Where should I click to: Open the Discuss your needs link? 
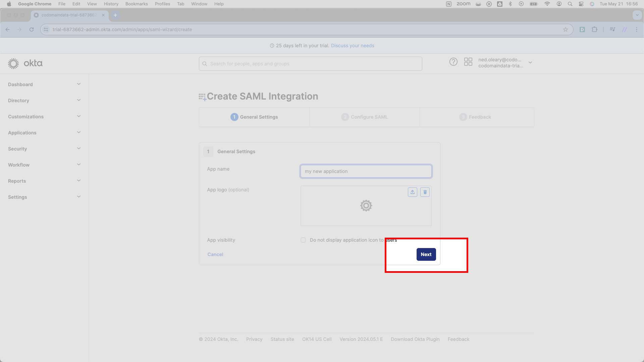coord(353,46)
